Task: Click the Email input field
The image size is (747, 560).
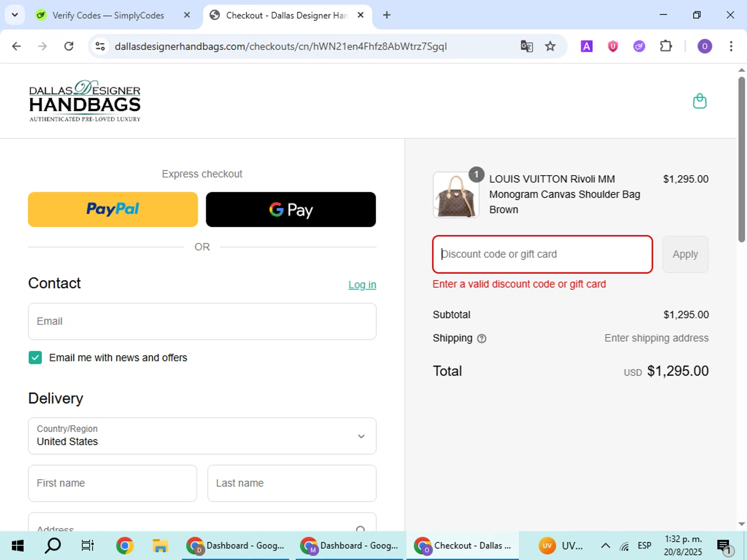Action: click(202, 322)
